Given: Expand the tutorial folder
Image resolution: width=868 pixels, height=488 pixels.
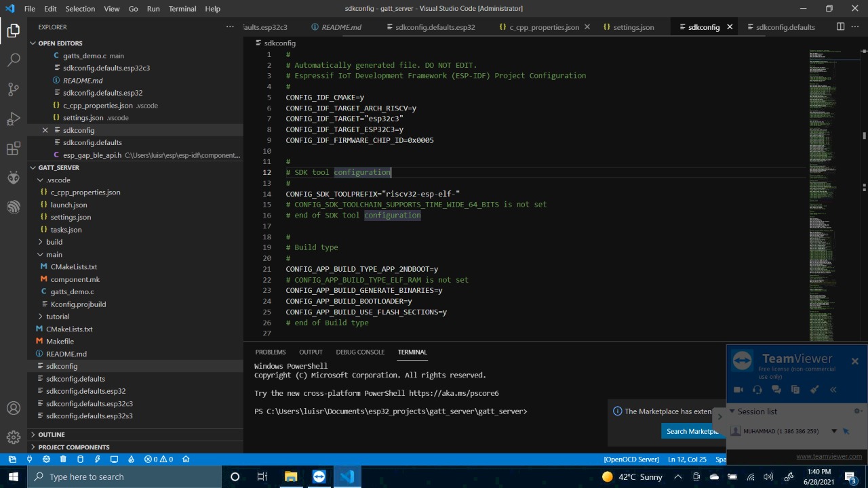Looking at the screenshot, I should [41, 317].
